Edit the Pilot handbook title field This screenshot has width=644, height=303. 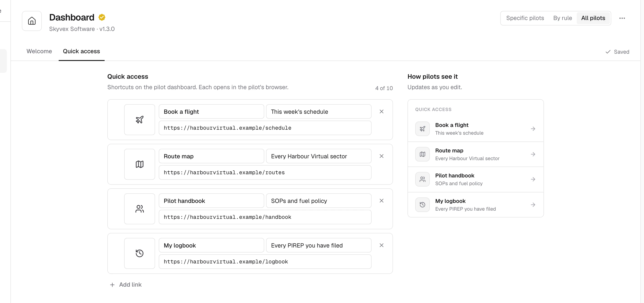211,201
